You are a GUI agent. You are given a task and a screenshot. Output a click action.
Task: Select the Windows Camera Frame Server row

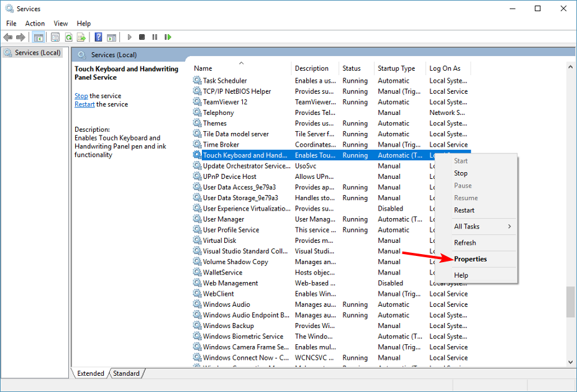tap(331, 347)
